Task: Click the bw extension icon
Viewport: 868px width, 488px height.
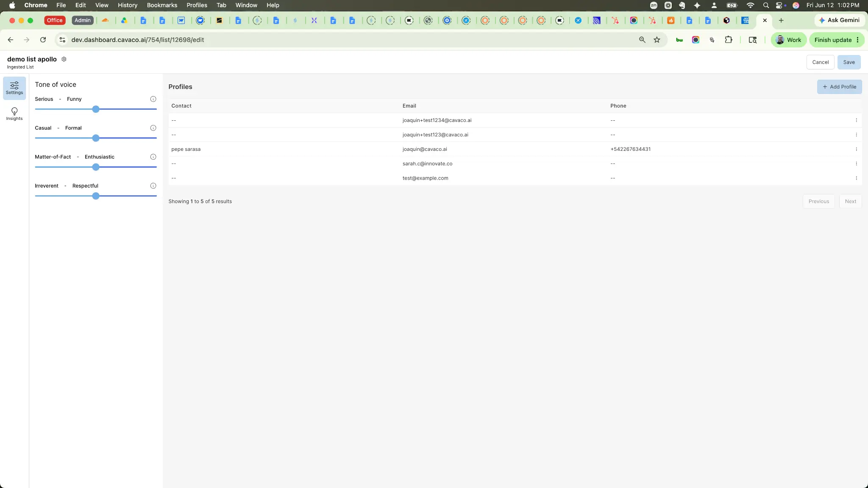Action: coord(679,40)
